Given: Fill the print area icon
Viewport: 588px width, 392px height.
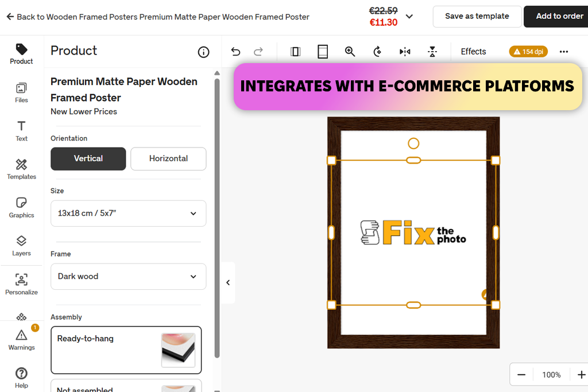Looking at the screenshot, I should point(323,51).
